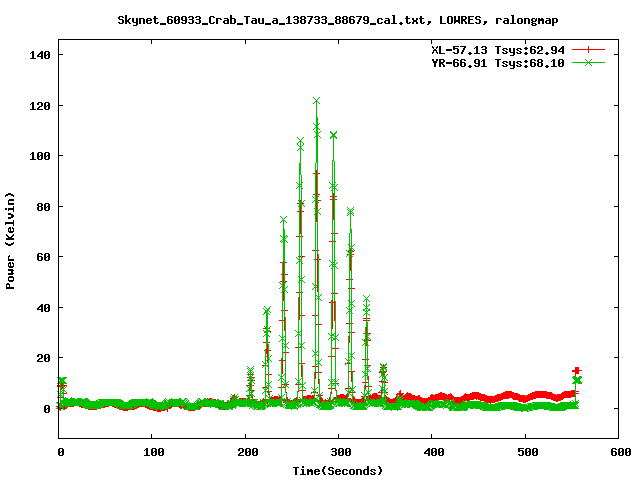This screenshot has height=480, width=640.
Task: Select the XL-57.13 Tsys:62.94 legend entry
Action: (498, 50)
